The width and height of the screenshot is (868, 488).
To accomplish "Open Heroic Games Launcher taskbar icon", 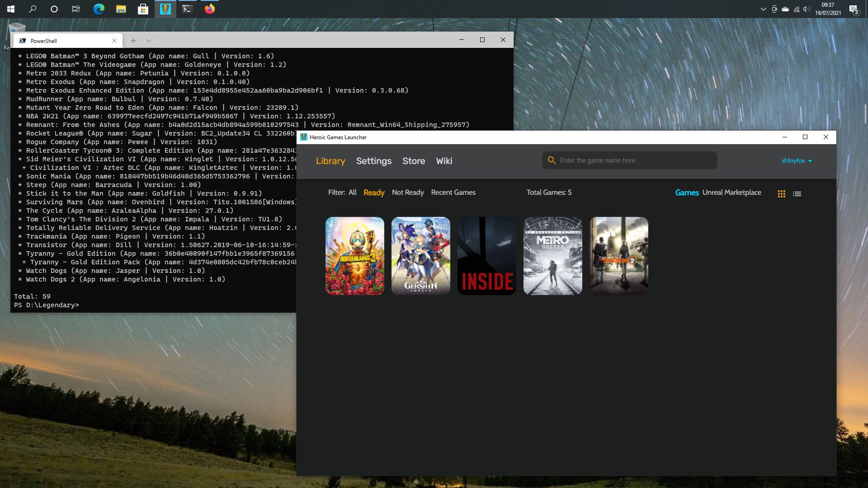I will [165, 9].
